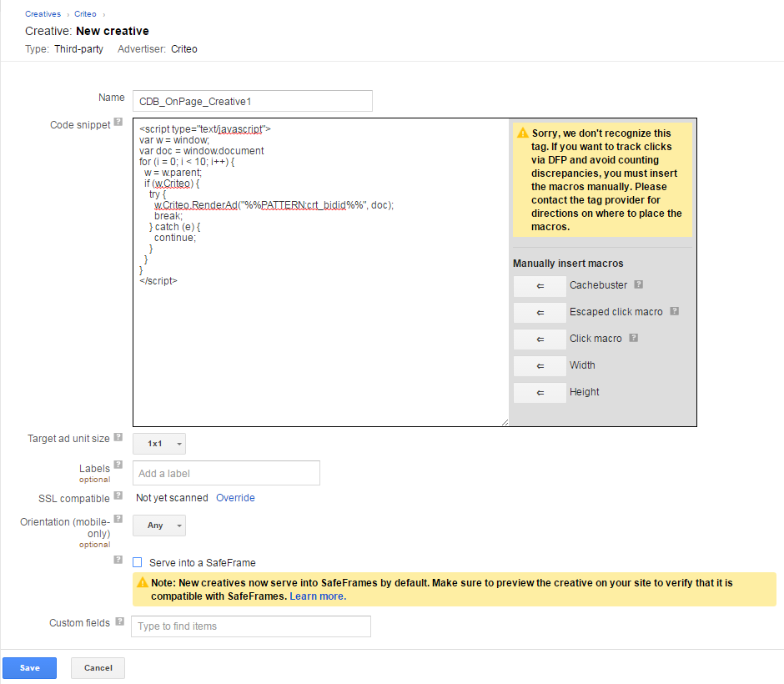Screen dimensions: 784x684
Task: Insert the Click macro arrow button
Action: point(540,339)
